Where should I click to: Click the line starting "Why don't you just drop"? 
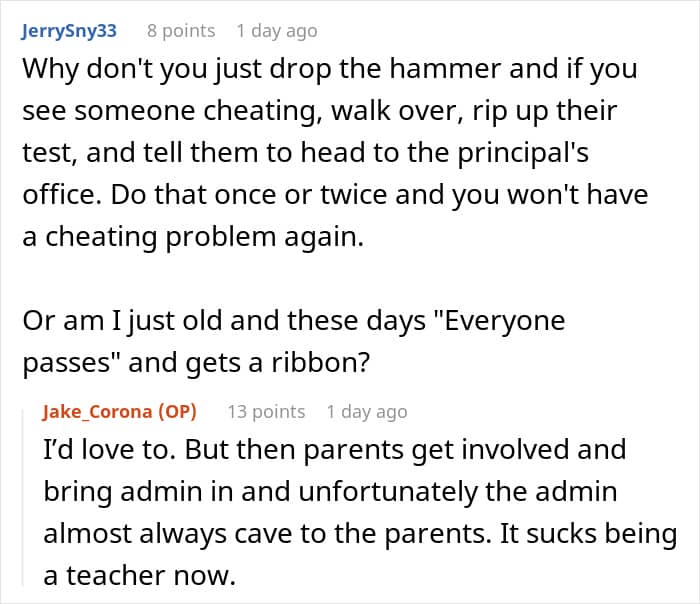click(x=330, y=69)
